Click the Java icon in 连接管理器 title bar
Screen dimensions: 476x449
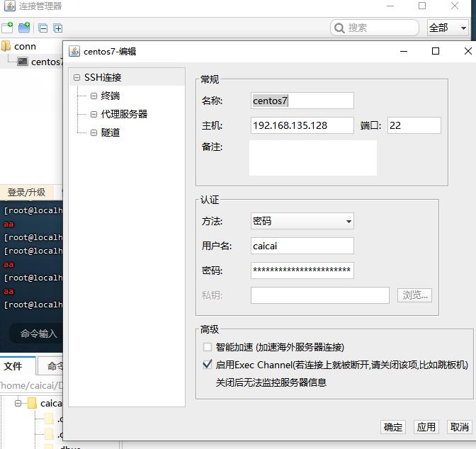click(x=10, y=6)
